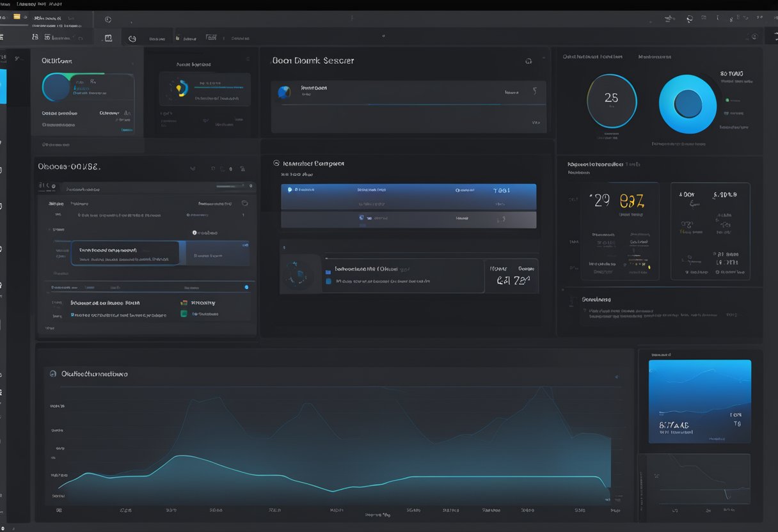Click the yellow folder icon in top toolbar
Viewport: 778px width, 532px height.
[17, 16]
